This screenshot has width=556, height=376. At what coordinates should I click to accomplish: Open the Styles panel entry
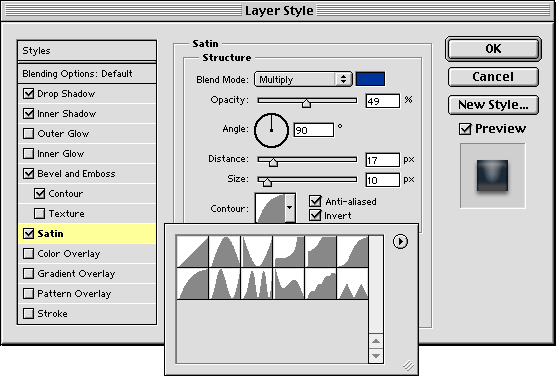click(x=87, y=51)
